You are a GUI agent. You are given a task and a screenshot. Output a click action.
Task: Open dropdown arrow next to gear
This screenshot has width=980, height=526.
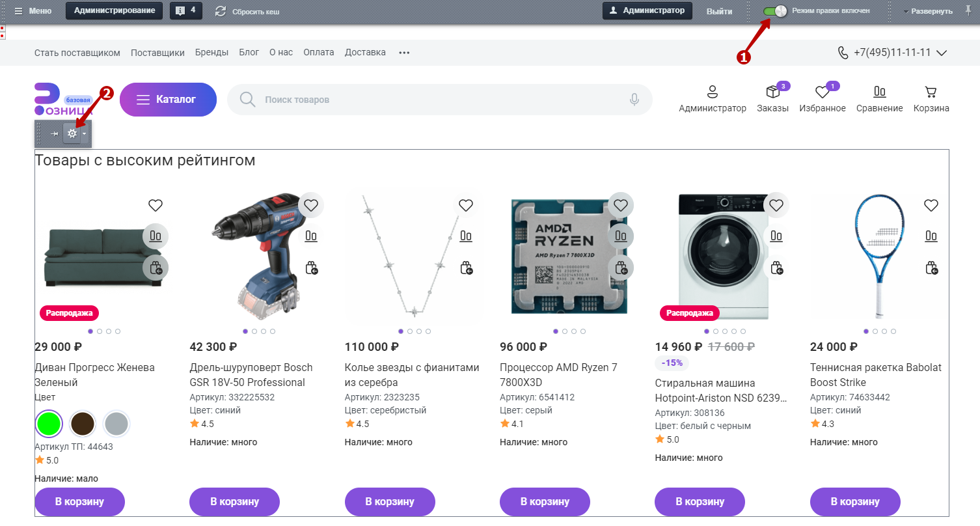[x=85, y=133]
